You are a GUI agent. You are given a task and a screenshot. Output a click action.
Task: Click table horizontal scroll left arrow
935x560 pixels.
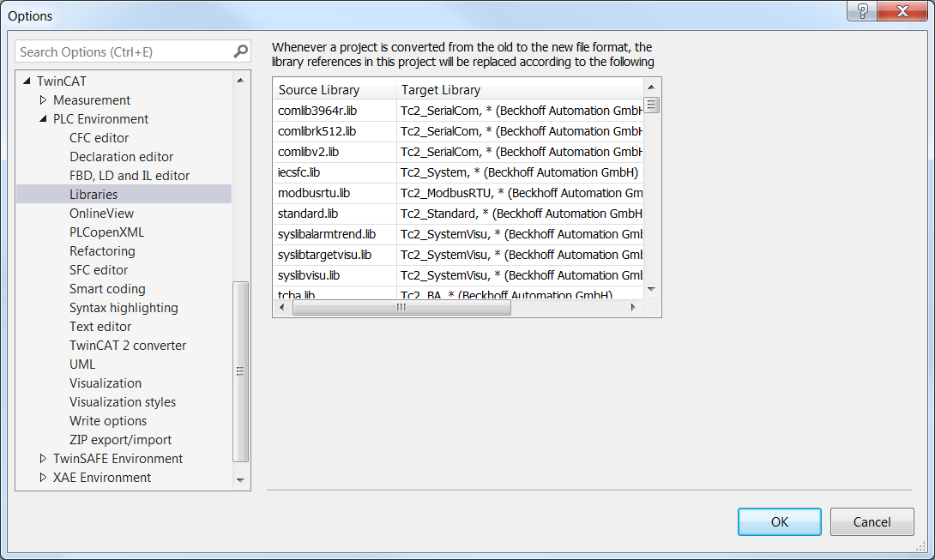coord(282,307)
